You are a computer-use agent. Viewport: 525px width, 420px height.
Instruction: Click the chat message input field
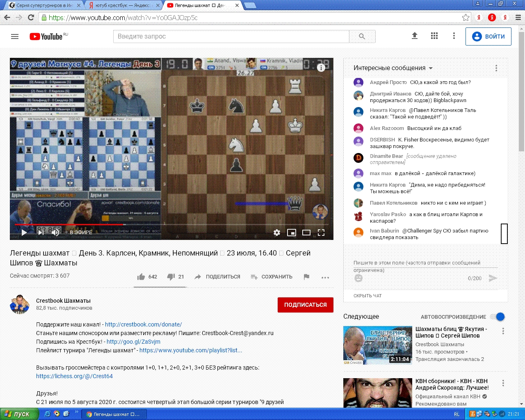click(425, 263)
